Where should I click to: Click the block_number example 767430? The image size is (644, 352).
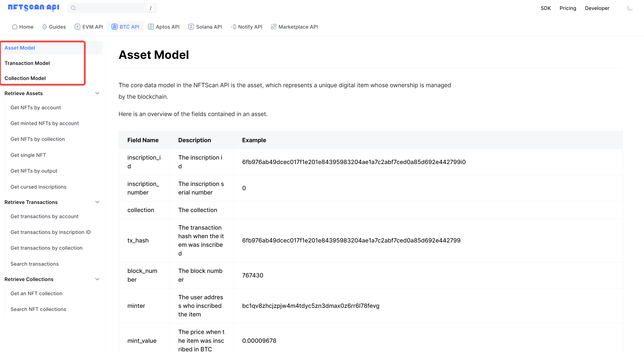click(253, 275)
